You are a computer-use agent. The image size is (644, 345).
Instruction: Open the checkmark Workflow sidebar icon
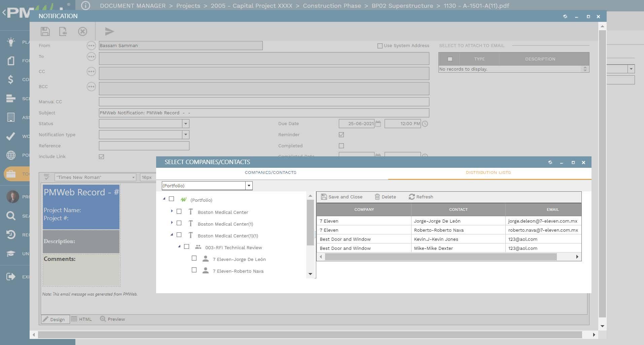pos(11,136)
